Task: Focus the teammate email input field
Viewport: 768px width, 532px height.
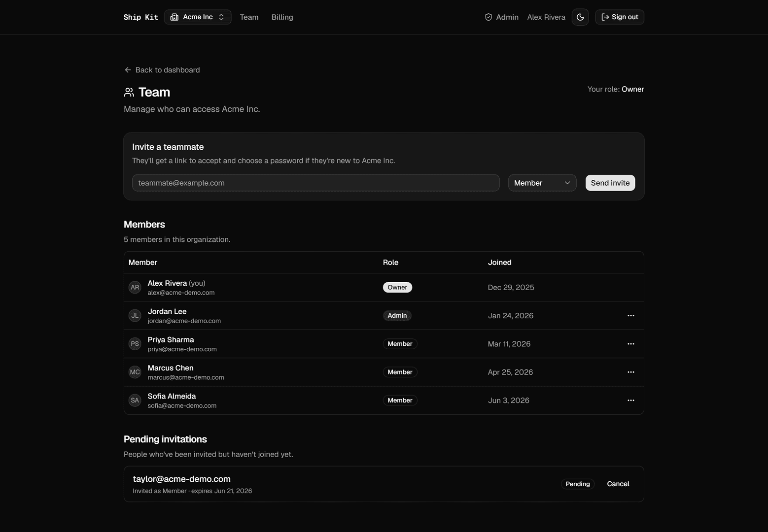Action: click(316, 183)
